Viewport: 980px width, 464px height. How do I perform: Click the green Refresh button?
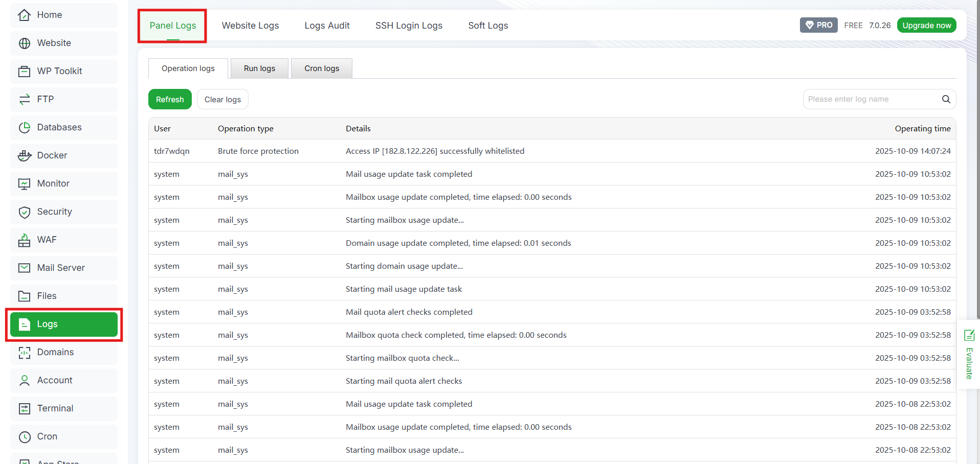coord(170,99)
